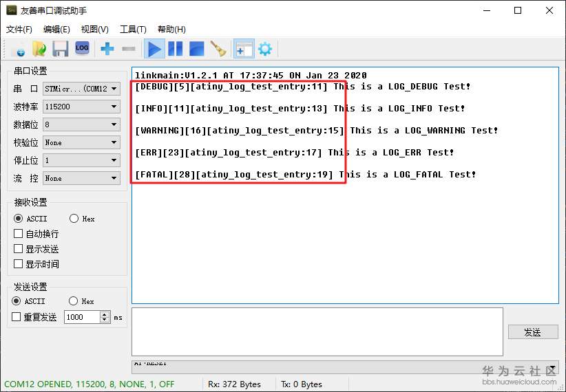This screenshot has width=566, height=392.
Task: Stop the serial port with the stop icon
Action: (197, 49)
